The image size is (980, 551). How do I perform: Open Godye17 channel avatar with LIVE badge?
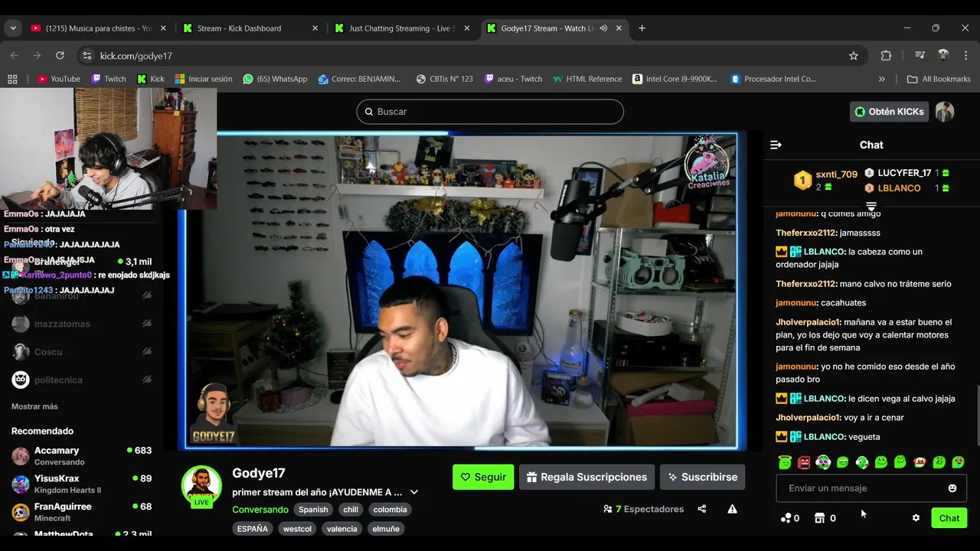[x=201, y=486]
